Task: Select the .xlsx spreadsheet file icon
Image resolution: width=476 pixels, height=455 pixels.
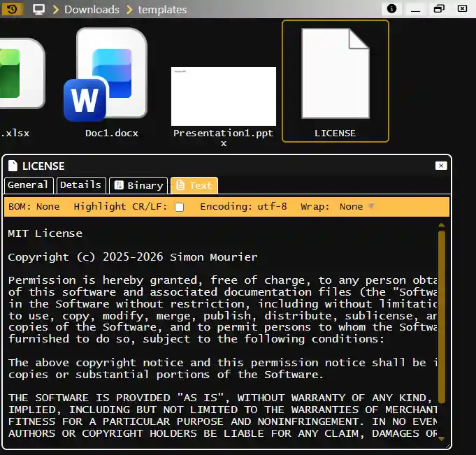Action: point(21,73)
